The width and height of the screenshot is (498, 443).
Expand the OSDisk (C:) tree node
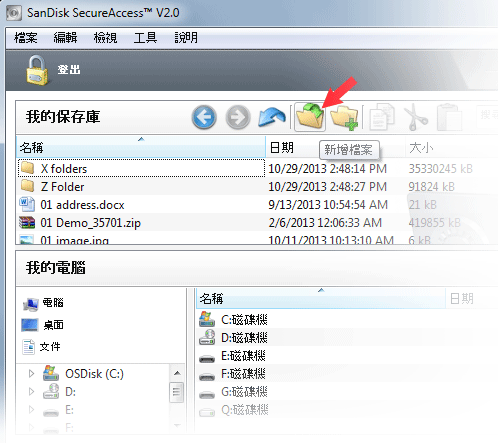point(31,373)
